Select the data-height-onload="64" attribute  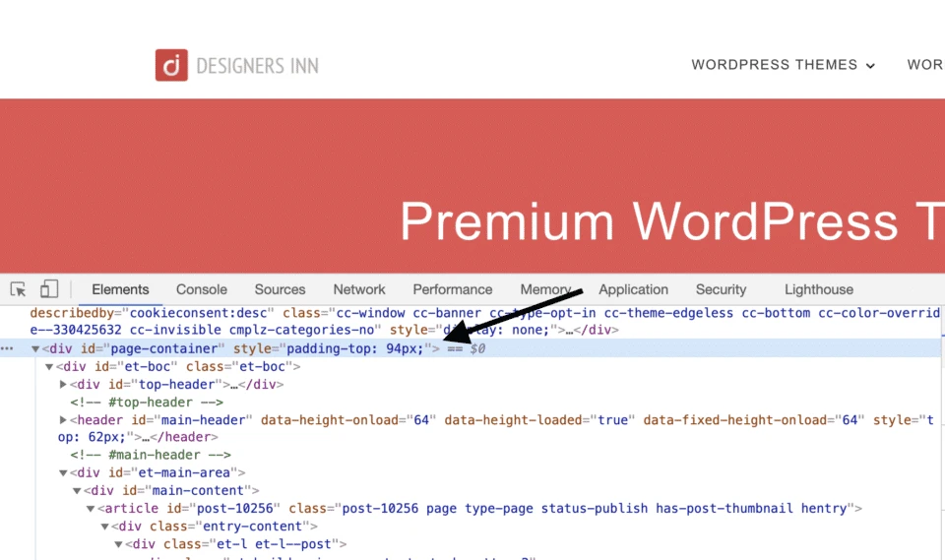click(348, 419)
